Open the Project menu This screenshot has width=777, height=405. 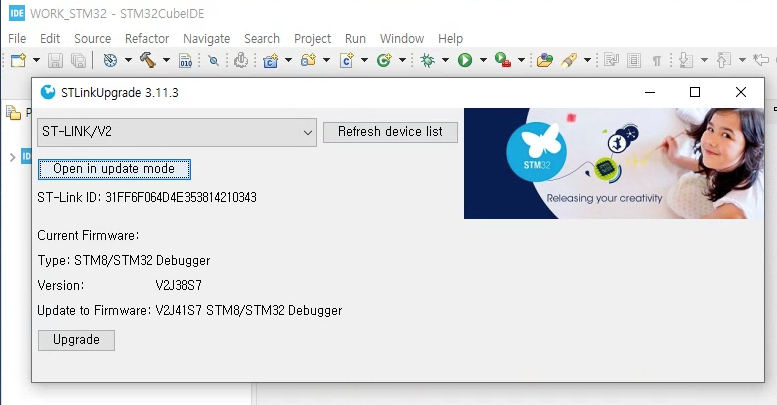pos(312,39)
